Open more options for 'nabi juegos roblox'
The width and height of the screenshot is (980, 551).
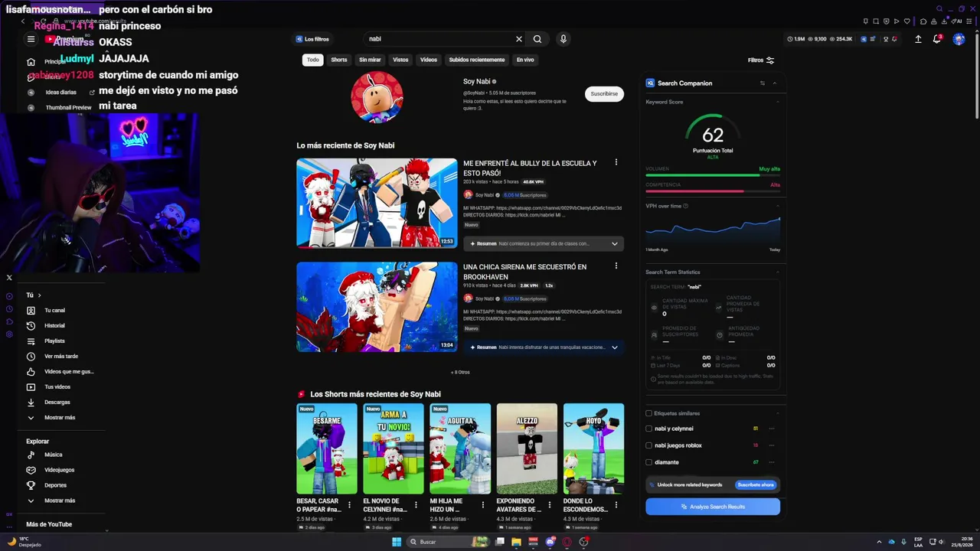click(x=772, y=445)
